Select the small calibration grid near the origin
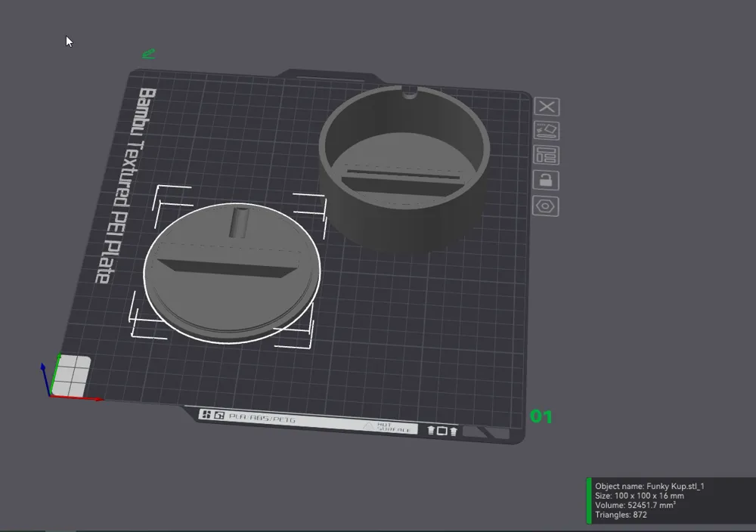 (73, 376)
